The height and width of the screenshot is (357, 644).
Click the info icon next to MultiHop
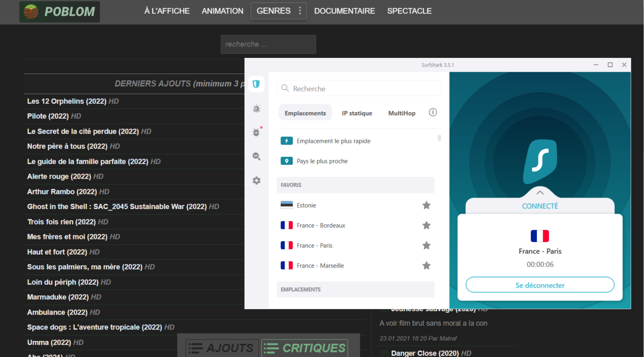point(433,113)
